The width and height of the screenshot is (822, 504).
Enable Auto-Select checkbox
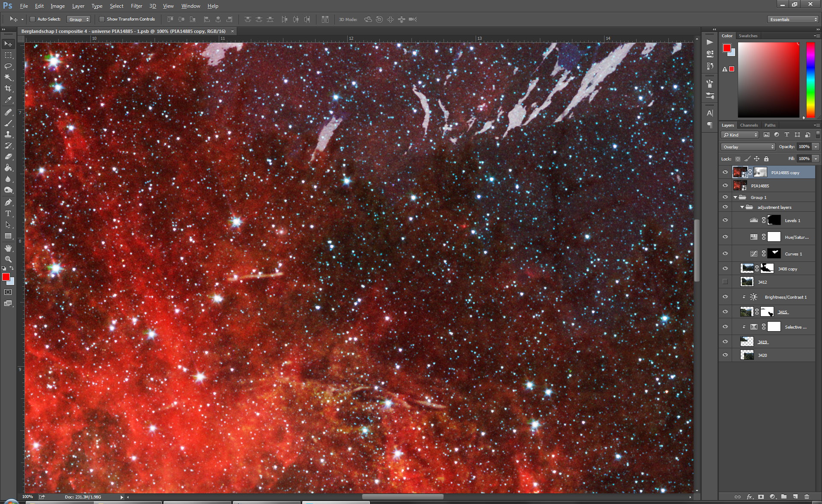coord(32,19)
